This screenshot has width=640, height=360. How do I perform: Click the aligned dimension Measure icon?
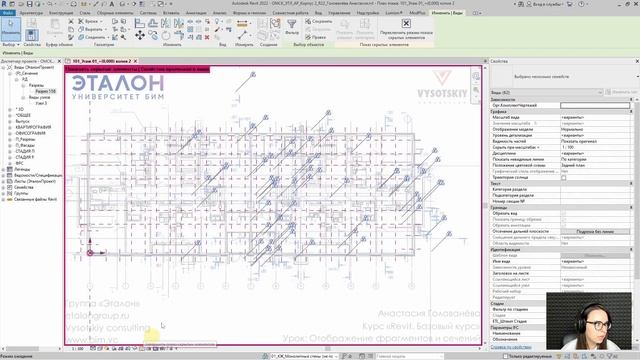[x=242, y=24]
